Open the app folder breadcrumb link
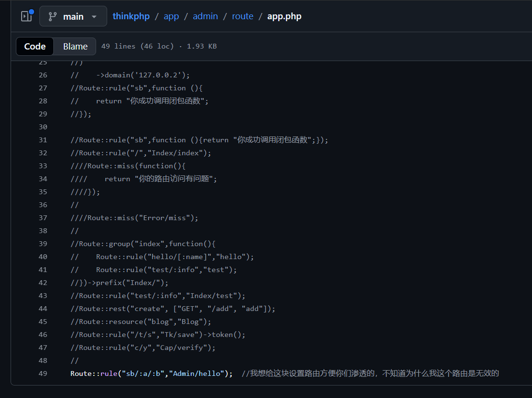The height and width of the screenshot is (398, 532). (171, 16)
